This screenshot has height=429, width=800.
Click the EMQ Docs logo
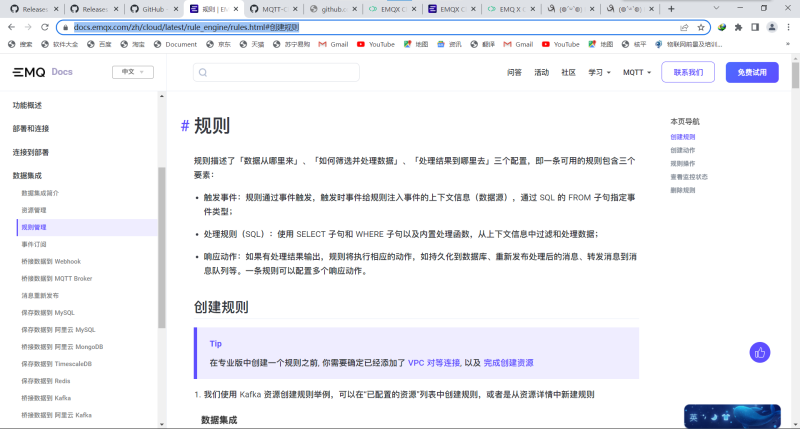click(43, 72)
